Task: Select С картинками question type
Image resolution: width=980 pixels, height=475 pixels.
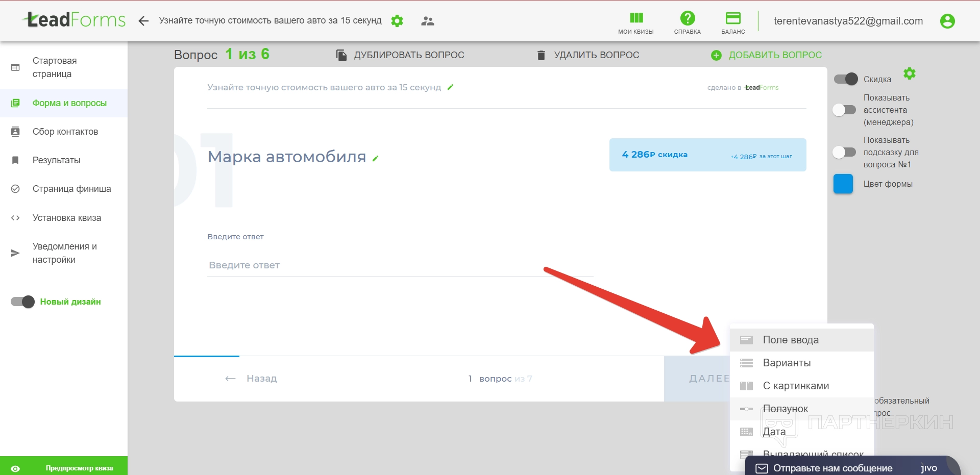Action: [x=802, y=386]
